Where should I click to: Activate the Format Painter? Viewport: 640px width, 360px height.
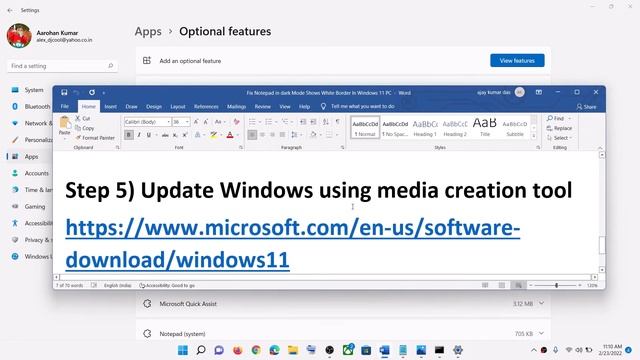tap(95, 138)
